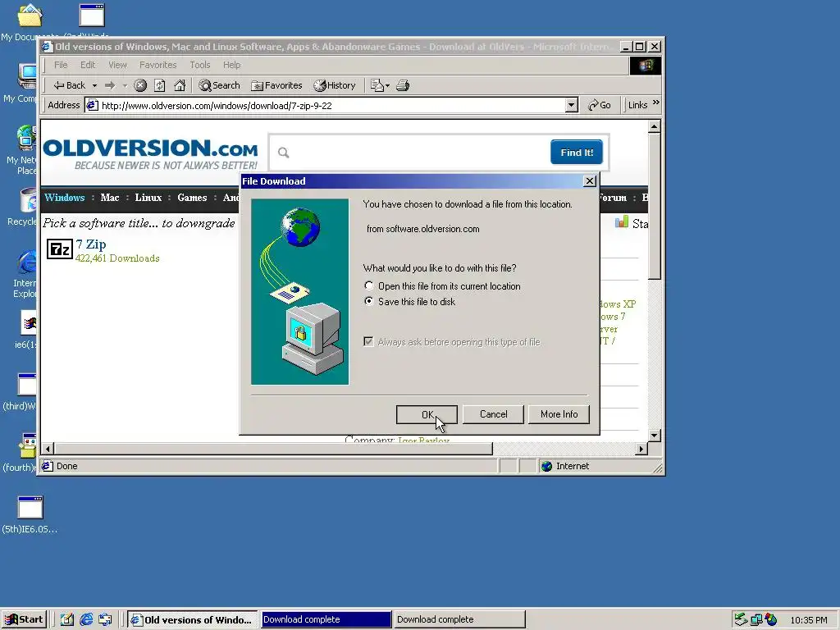Cancel the File Download dialog
Screen dimensions: 840x630
coord(493,414)
